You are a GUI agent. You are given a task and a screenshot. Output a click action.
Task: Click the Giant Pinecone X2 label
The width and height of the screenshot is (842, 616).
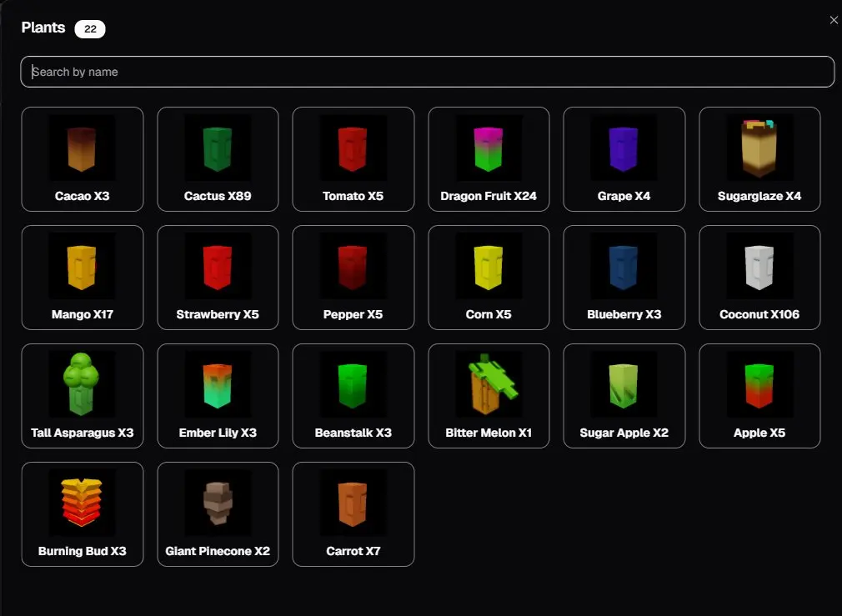coord(218,551)
